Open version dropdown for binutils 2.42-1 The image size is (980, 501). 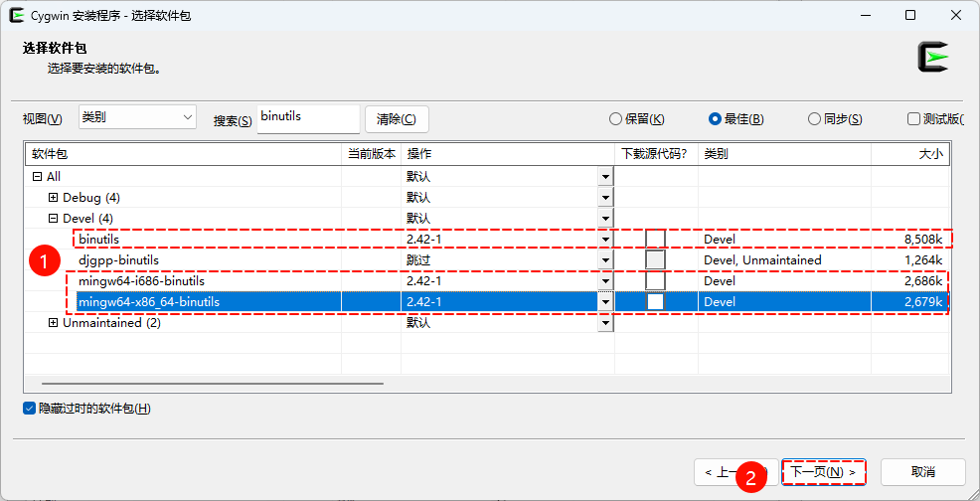click(x=605, y=239)
